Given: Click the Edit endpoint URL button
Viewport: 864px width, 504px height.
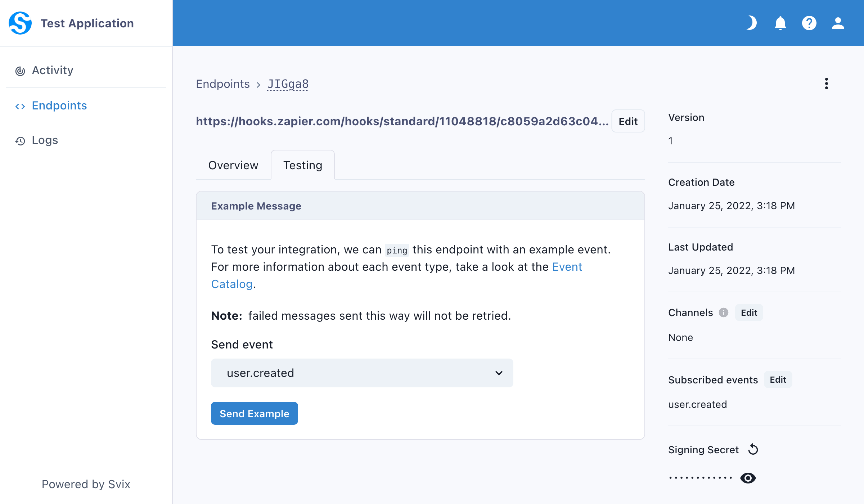Looking at the screenshot, I should pos(628,122).
